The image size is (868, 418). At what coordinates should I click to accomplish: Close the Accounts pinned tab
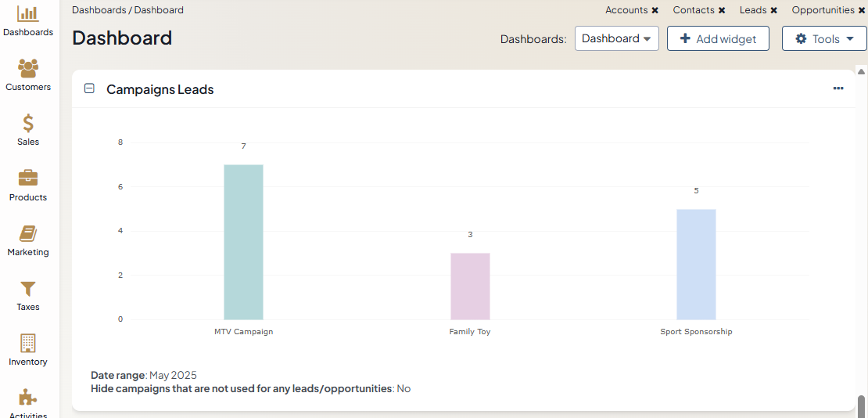(655, 11)
